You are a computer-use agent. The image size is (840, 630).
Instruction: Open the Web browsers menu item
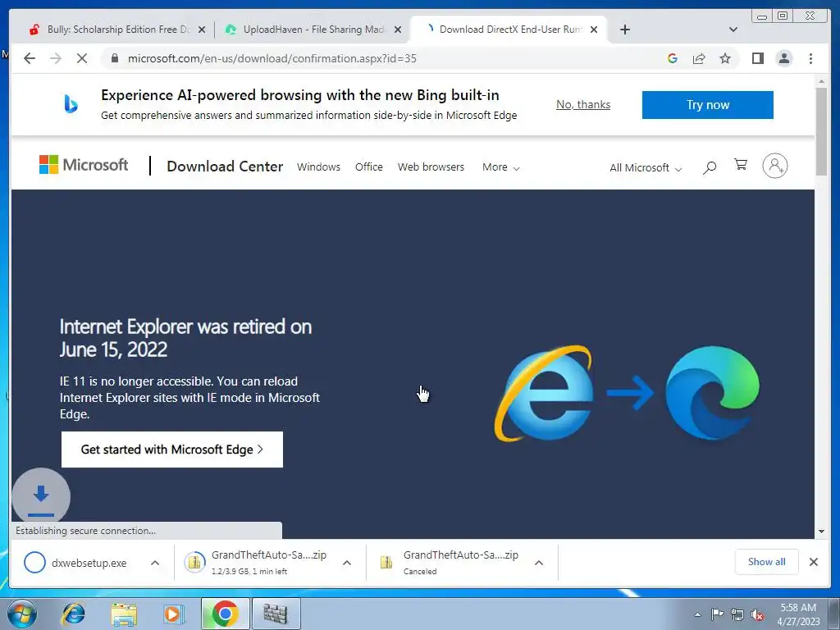431,167
